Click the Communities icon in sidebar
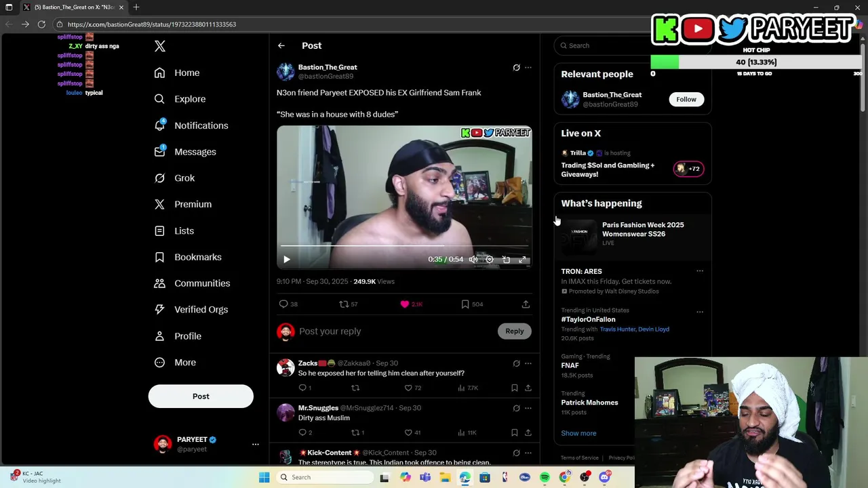 159,283
